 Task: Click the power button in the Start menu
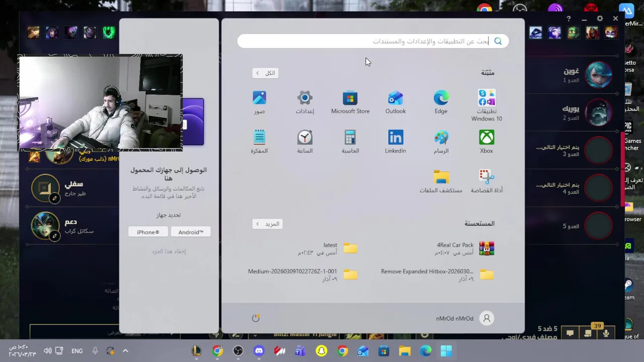click(x=256, y=318)
